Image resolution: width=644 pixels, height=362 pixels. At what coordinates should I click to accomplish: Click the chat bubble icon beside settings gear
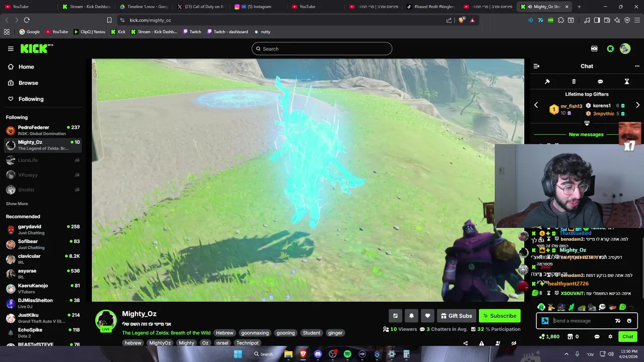point(597,336)
